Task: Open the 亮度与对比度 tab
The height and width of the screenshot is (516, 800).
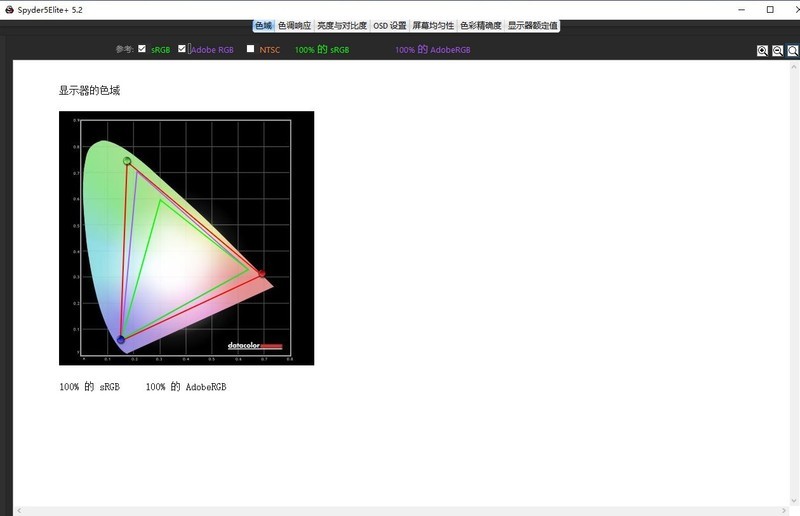Action: click(x=342, y=26)
